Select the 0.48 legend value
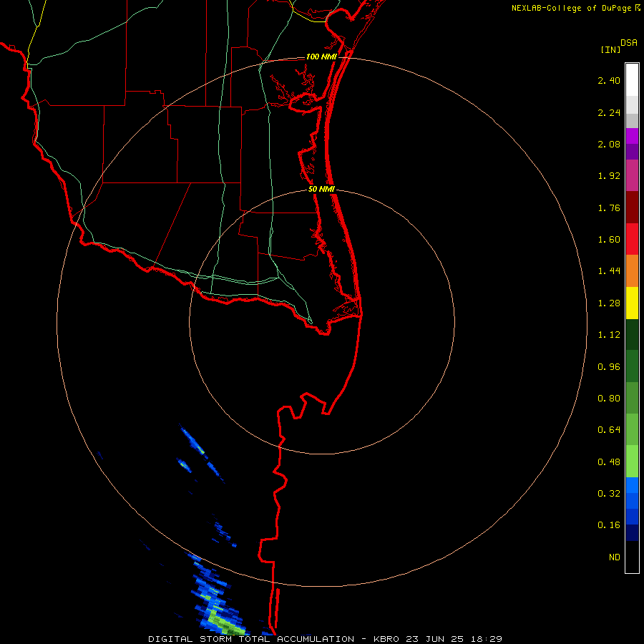Screen dimensions: 644x644 click(609, 462)
